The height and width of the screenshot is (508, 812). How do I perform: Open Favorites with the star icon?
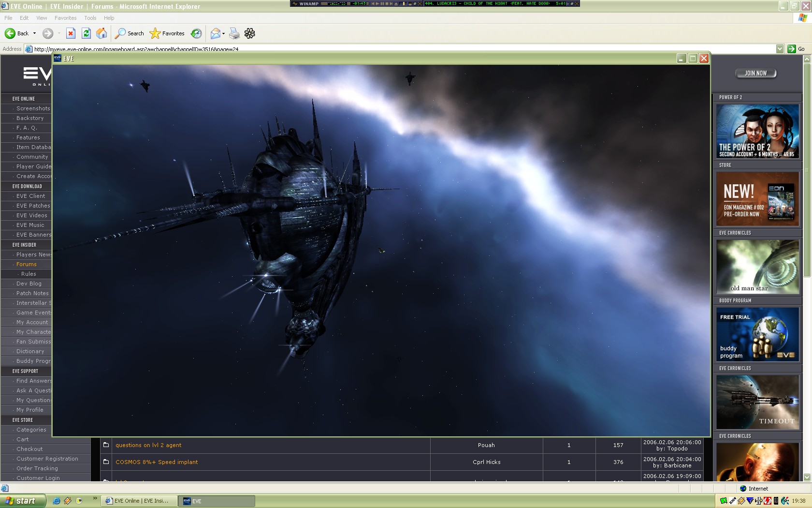(155, 33)
